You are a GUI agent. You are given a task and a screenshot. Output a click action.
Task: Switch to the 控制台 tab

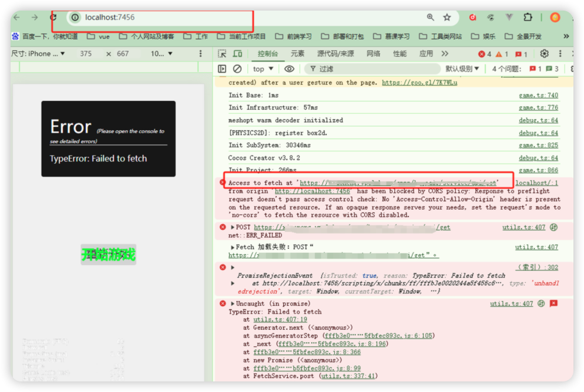267,53
